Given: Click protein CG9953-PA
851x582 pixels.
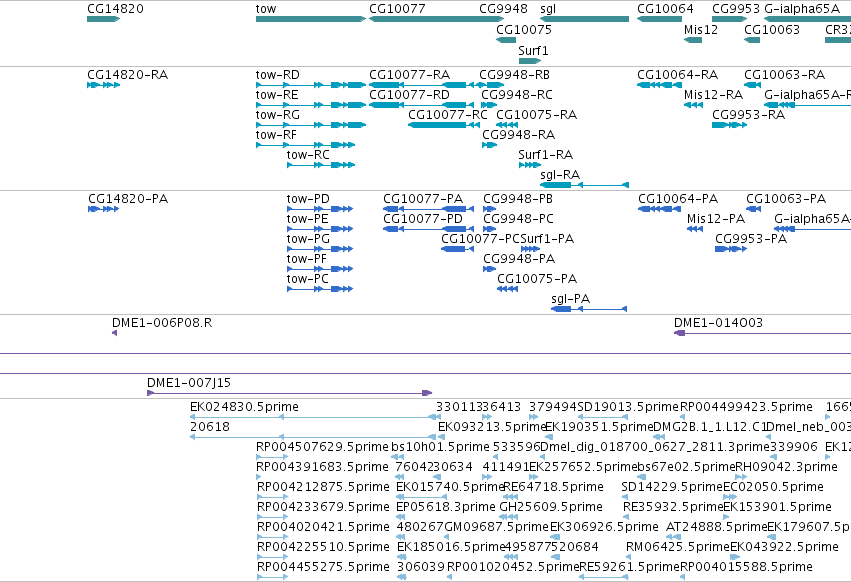Looking at the screenshot, I should point(731,249).
